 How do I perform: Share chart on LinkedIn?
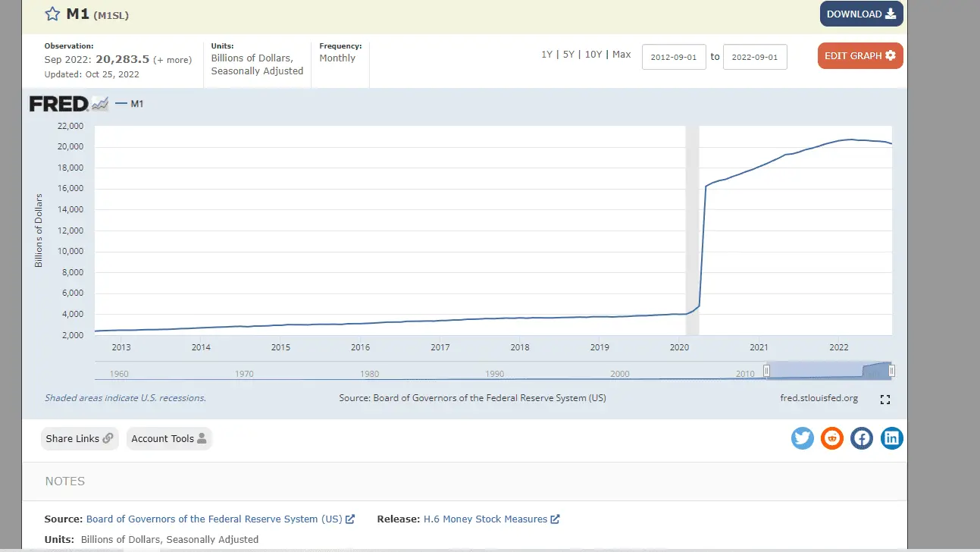(891, 438)
